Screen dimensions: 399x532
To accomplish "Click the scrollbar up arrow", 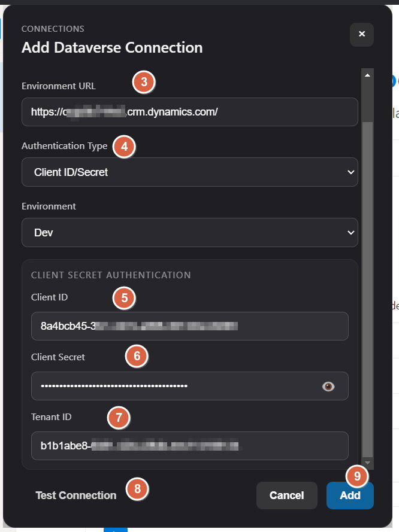I will click(x=367, y=74).
